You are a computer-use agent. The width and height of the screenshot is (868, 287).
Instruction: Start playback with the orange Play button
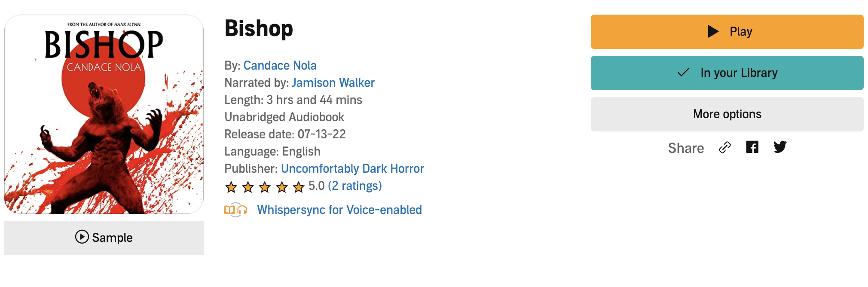(x=727, y=32)
